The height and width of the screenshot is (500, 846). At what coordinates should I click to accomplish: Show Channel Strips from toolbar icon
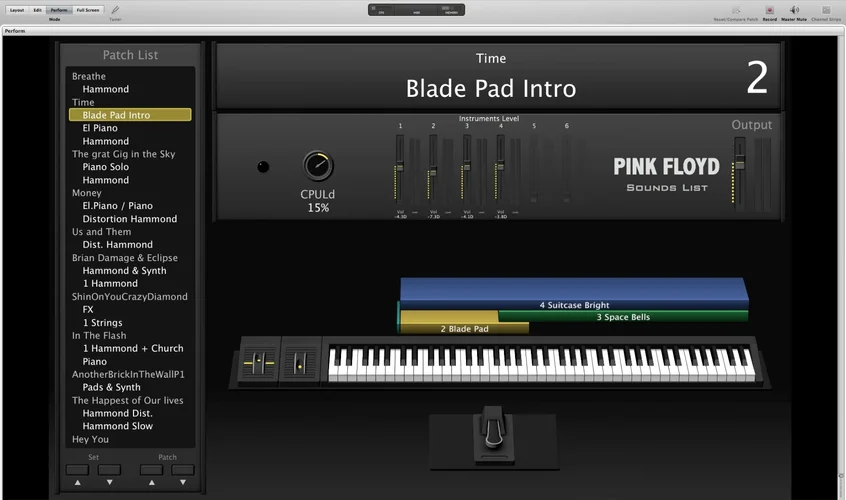[825, 10]
